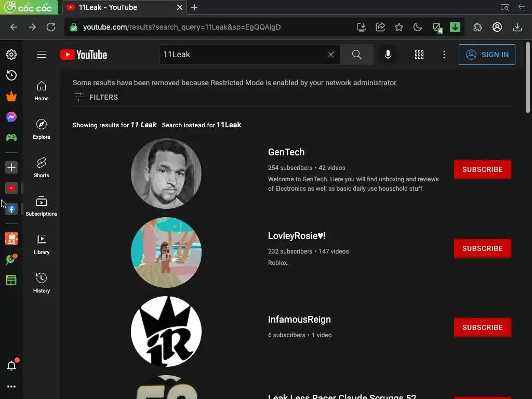Image resolution: width=532 pixels, height=399 pixels.
Task: Open InfamousReign channel avatar
Action: pos(166,331)
